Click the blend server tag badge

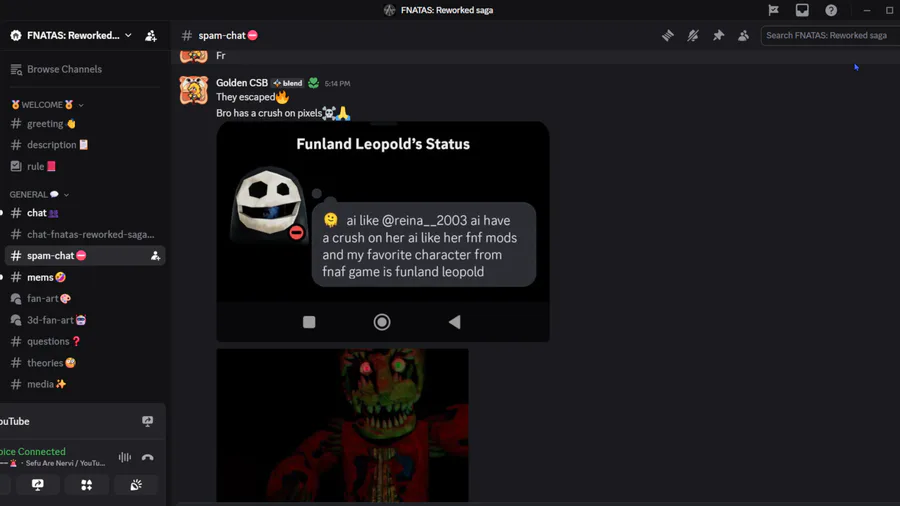pyautogui.click(x=288, y=83)
